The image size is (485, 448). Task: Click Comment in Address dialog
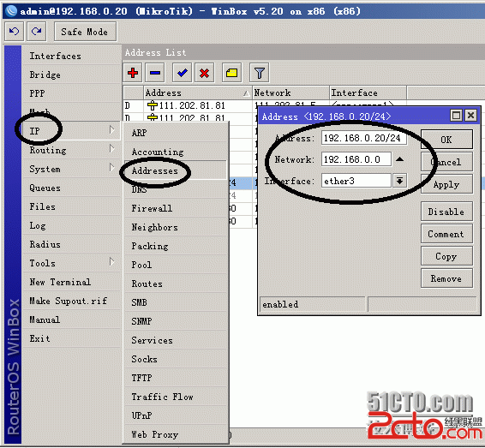coord(446,234)
